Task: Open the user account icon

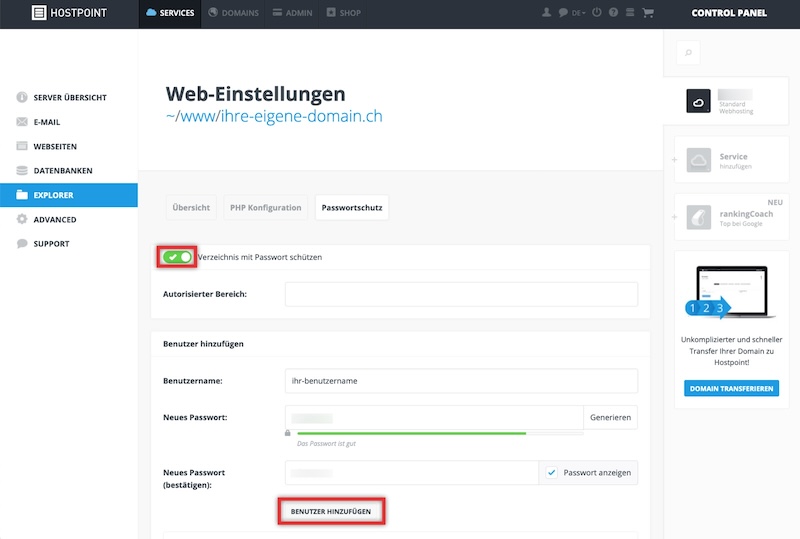Action: click(546, 12)
